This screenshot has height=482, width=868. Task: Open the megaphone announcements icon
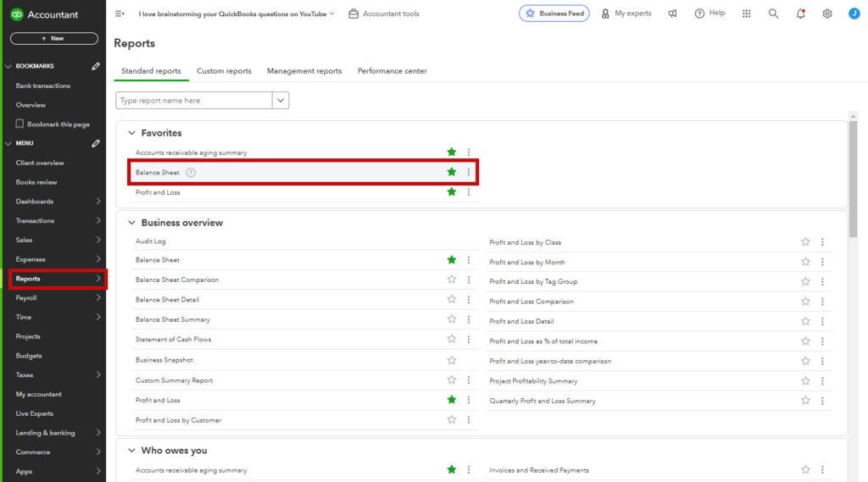tap(672, 14)
